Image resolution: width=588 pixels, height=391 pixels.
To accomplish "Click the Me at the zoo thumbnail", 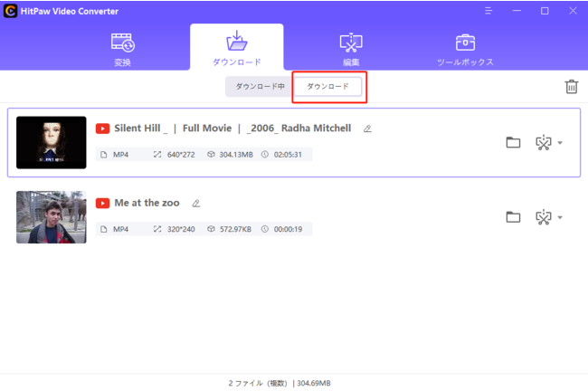I will click(52, 217).
